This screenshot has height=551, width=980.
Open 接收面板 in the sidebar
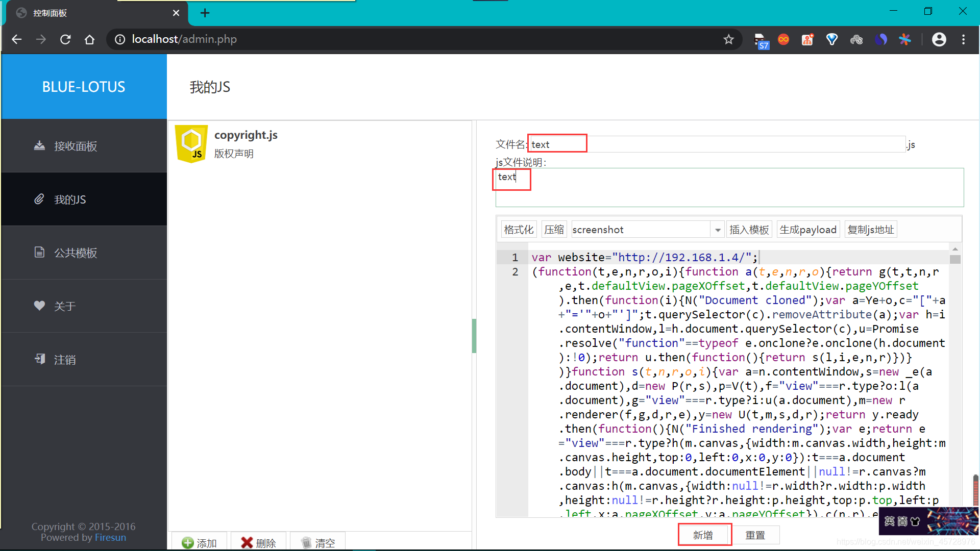pos(76,146)
